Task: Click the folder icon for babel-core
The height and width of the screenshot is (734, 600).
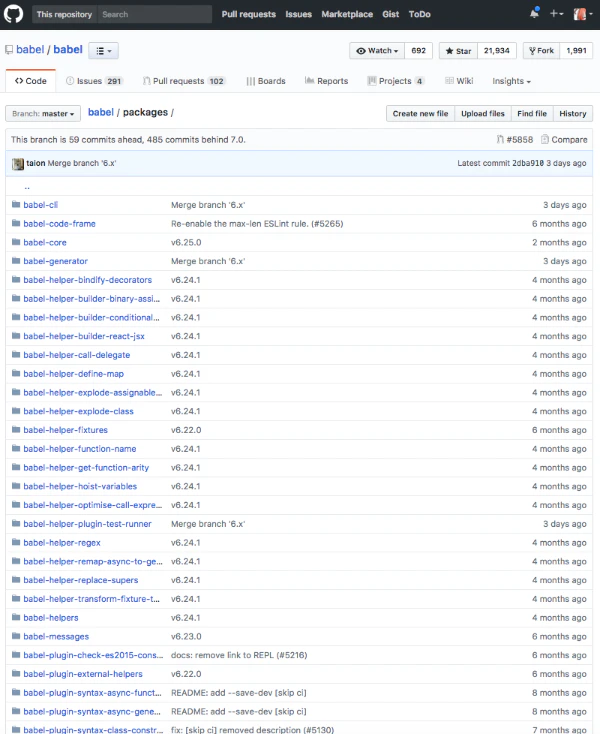Action: [x=16, y=242]
